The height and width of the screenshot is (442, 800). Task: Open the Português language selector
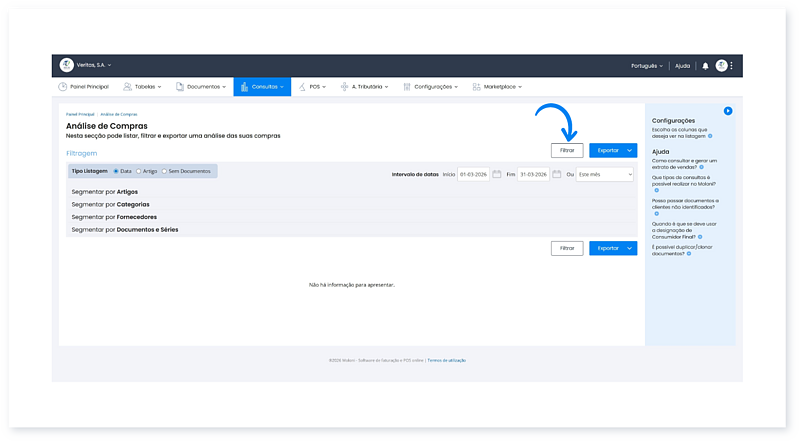coord(646,66)
